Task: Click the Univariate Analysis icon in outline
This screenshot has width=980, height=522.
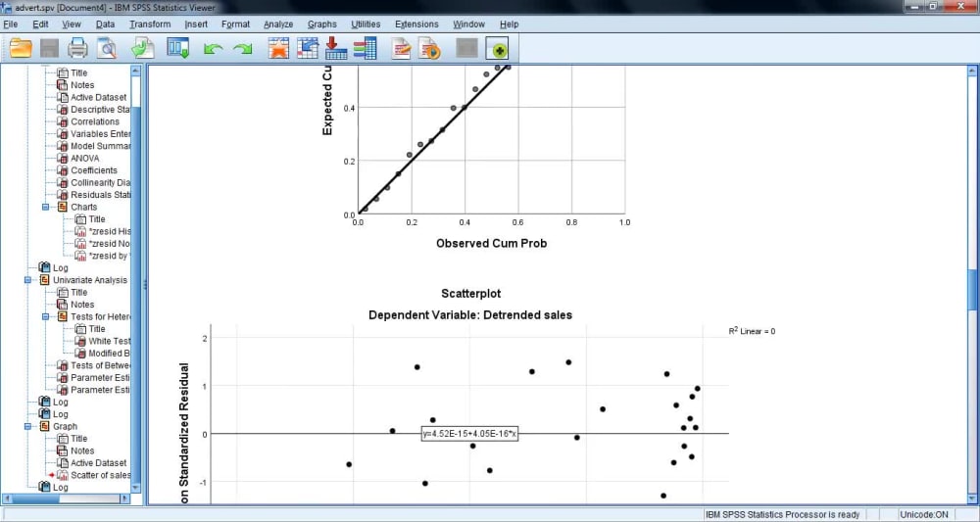Action: coord(44,280)
